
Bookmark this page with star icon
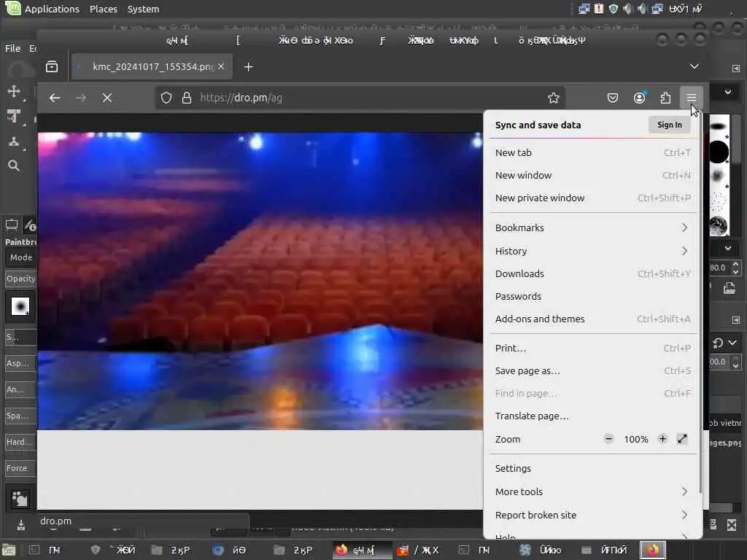[x=554, y=98]
